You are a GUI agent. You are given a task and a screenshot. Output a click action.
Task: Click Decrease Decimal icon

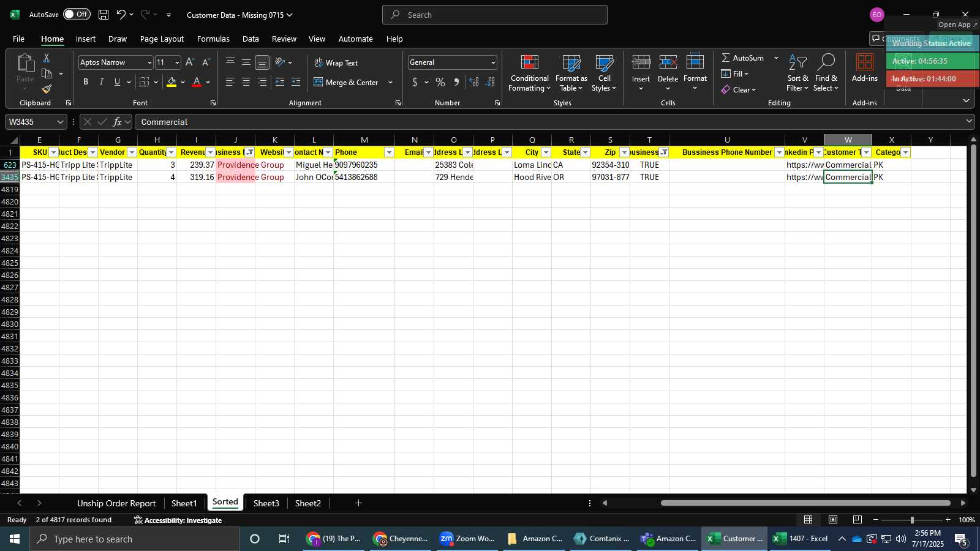tap(490, 82)
